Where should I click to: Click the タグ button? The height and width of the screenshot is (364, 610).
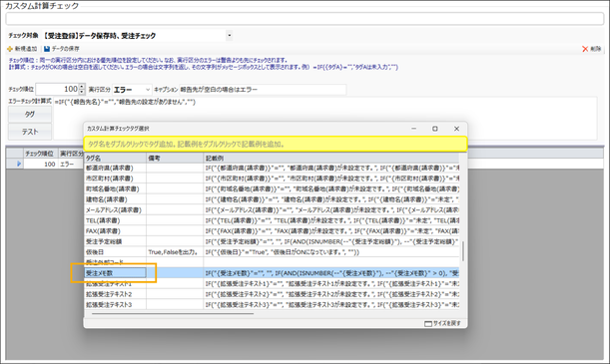[30, 115]
